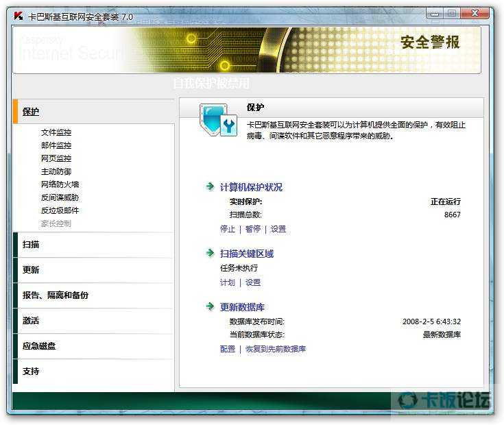The width and height of the screenshot is (504, 425).
Task: Select greyed 家长控制 item
Action: click(x=56, y=223)
